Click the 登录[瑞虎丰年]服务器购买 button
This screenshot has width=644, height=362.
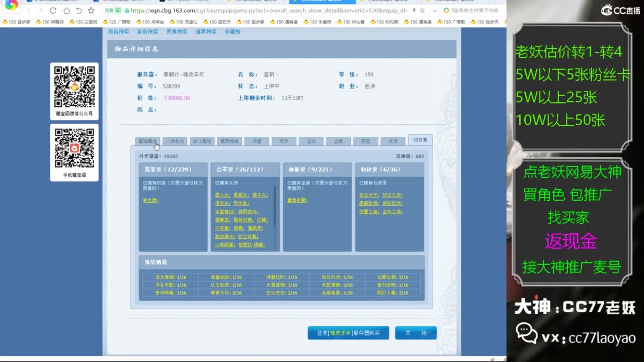point(348,333)
